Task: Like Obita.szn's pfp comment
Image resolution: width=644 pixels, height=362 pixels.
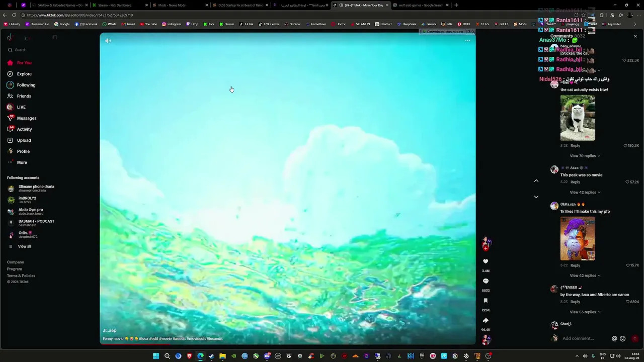Action: (x=628, y=265)
